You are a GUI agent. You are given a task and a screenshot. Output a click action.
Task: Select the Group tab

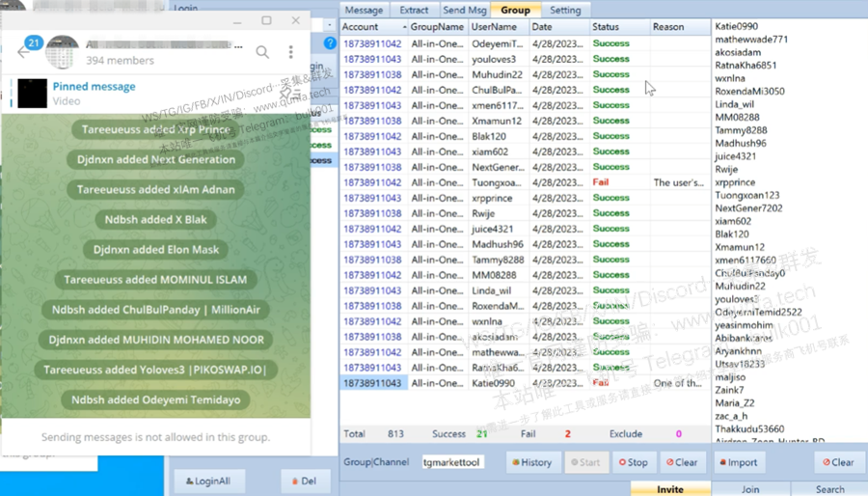coord(515,10)
